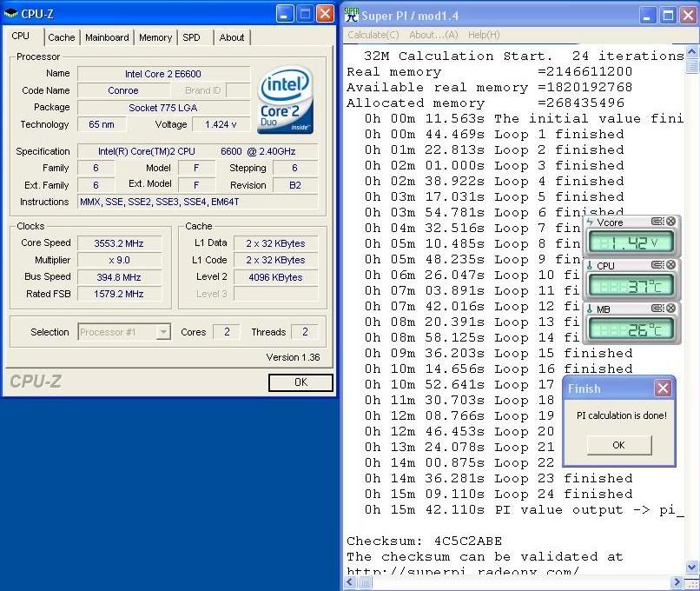Click the Voltage value '1.424 v'
Screen dimensions: 700x591
(x=221, y=124)
